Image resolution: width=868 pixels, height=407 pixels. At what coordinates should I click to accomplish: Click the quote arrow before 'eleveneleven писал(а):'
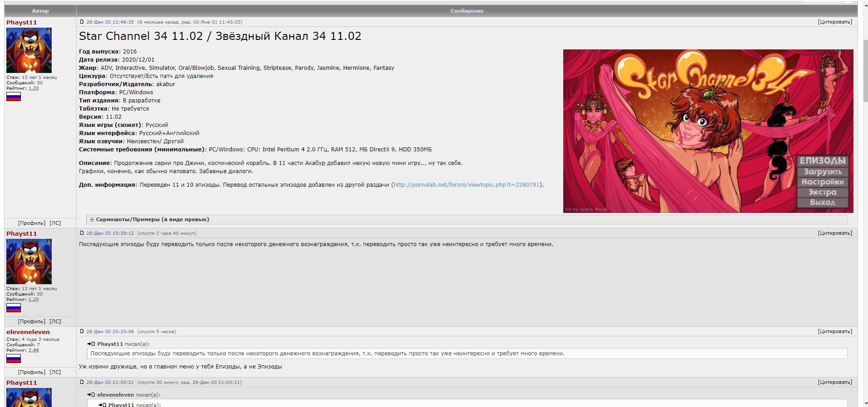pos(91,395)
